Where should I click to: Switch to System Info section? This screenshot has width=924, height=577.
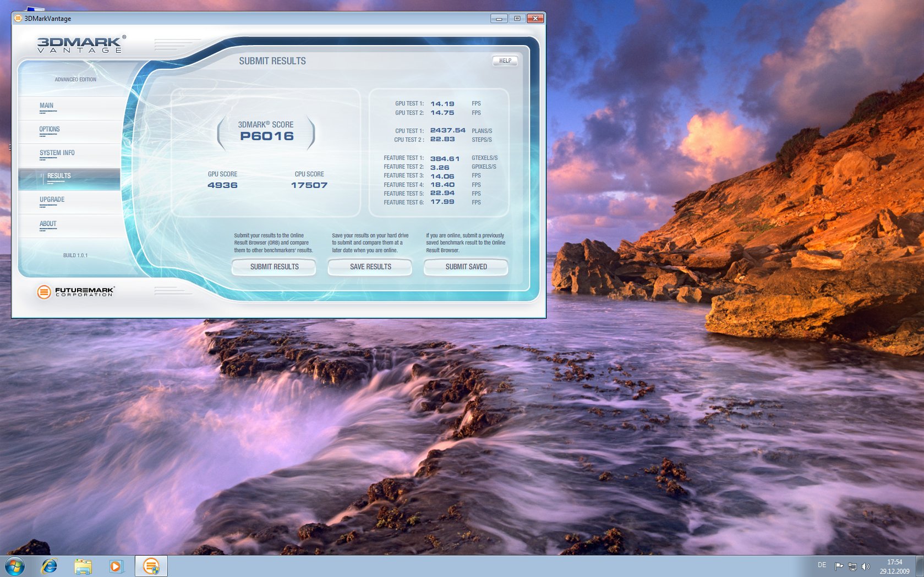[x=57, y=153]
